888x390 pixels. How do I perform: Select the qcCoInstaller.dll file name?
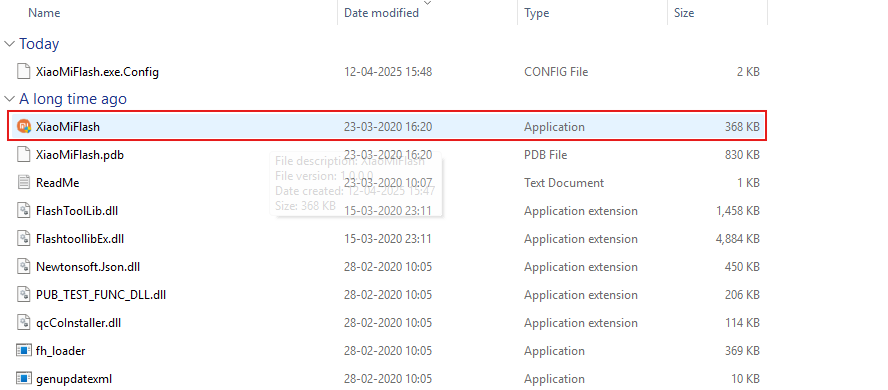pos(79,323)
